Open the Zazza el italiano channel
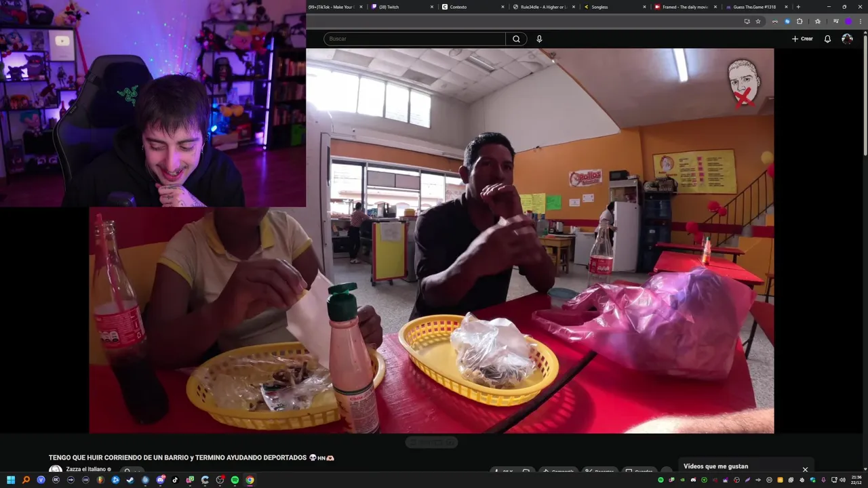The height and width of the screenshot is (488, 868). (x=89, y=469)
